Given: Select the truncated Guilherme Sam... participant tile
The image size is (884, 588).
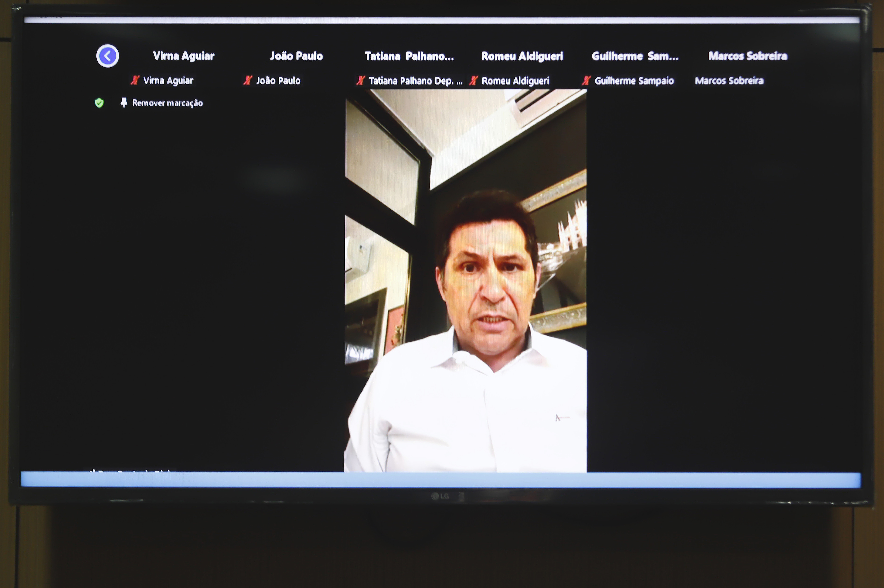Looking at the screenshot, I should point(635,56).
